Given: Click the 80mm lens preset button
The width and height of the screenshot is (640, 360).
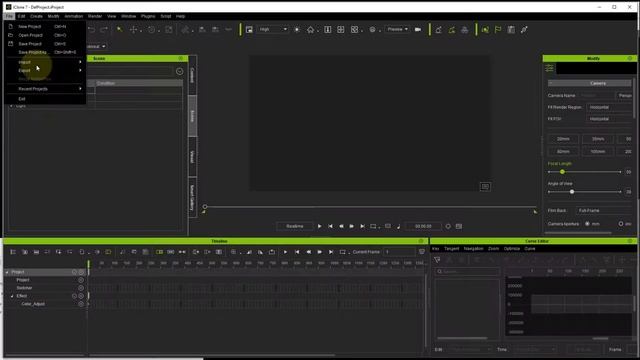Looking at the screenshot, I should (563, 151).
